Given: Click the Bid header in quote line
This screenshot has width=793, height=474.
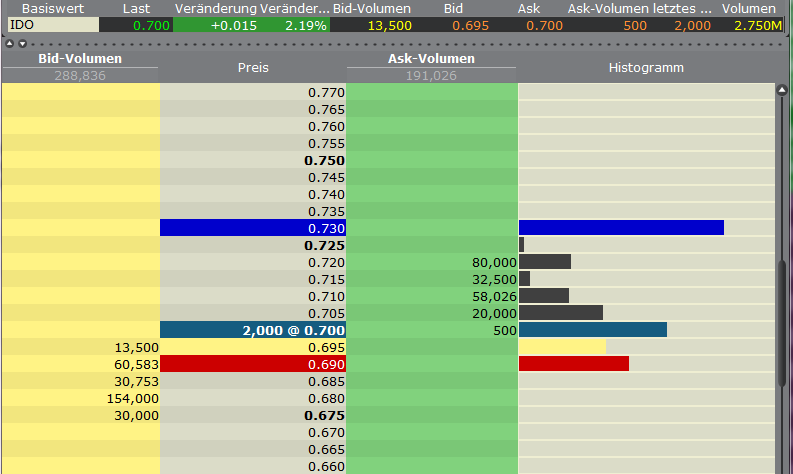Looking at the screenshot, I should click(x=453, y=9).
